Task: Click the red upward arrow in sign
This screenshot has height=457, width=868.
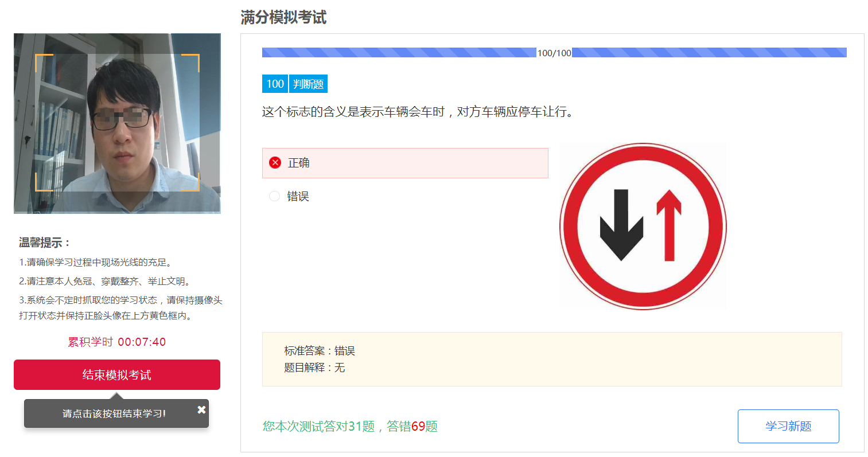Action: coord(669,225)
